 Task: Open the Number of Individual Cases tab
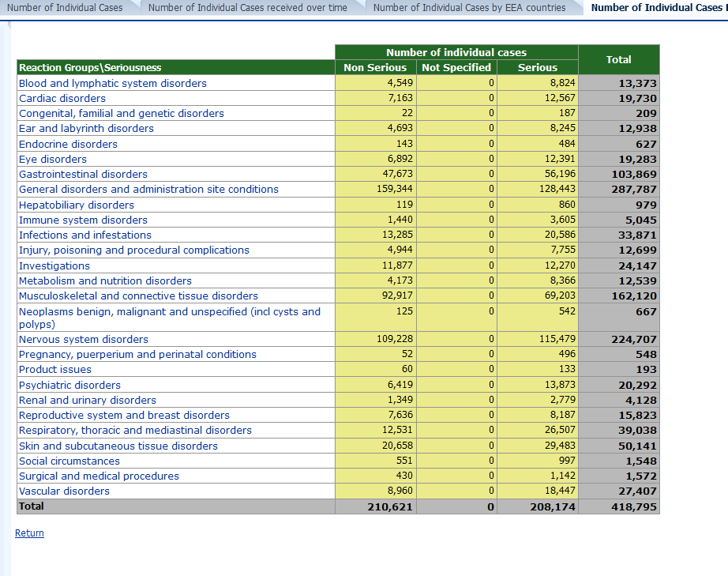65,8
